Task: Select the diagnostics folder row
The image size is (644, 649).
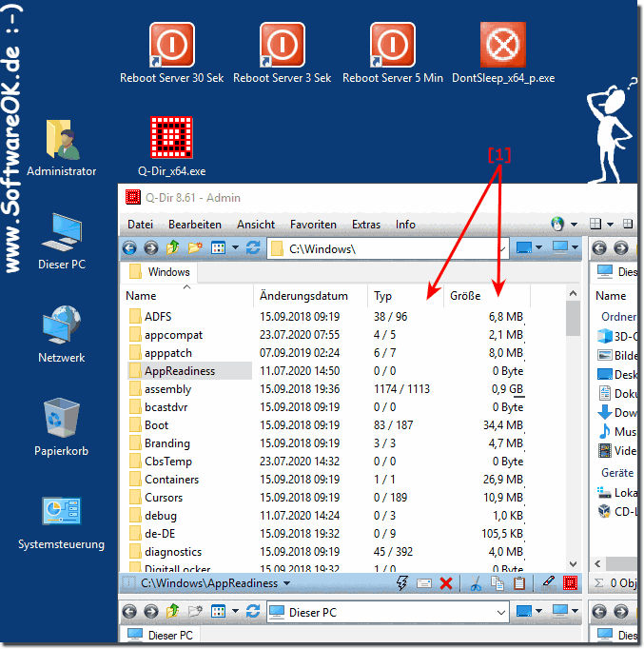Action: [x=326, y=552]
